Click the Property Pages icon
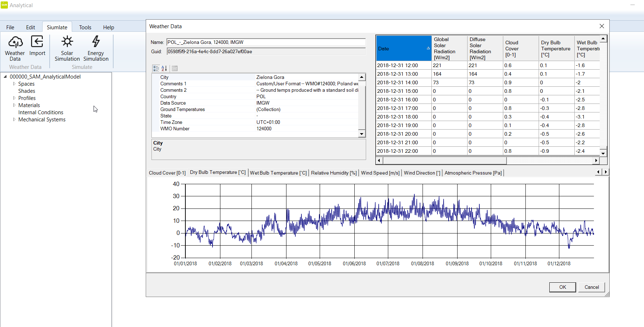 tap(175, 69)
